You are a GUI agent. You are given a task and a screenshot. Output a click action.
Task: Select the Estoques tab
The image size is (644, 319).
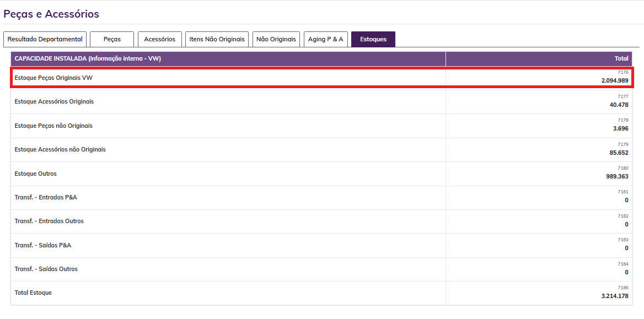(x=373, y=39)
